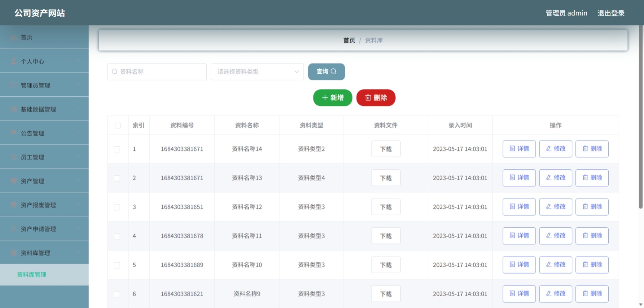Download the file for 资料名称14

pos(386,149)
